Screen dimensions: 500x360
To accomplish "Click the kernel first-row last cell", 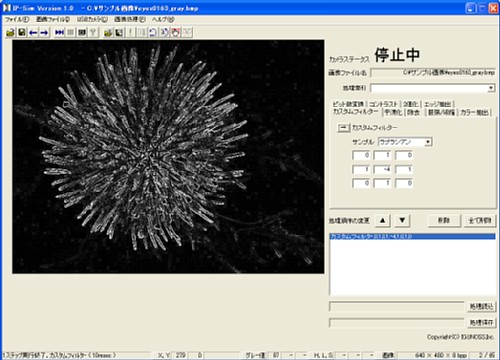I will (x=404, y=155).
